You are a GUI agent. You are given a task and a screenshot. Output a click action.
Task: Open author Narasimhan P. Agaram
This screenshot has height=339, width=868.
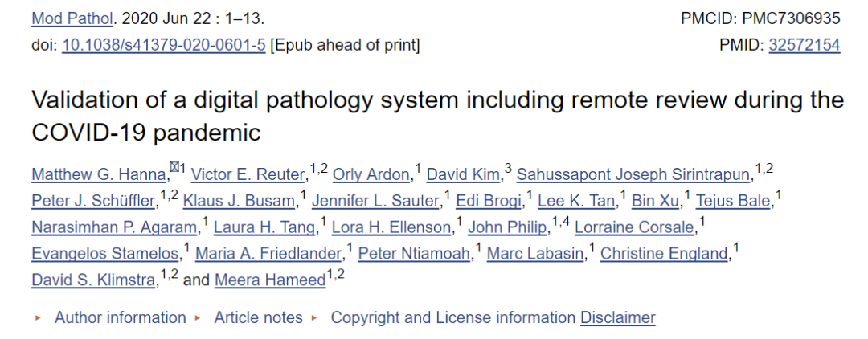click(115, 227)
